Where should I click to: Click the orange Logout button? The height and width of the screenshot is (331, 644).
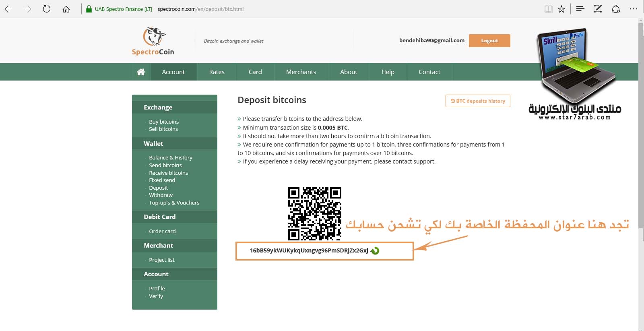coord(489,41)
